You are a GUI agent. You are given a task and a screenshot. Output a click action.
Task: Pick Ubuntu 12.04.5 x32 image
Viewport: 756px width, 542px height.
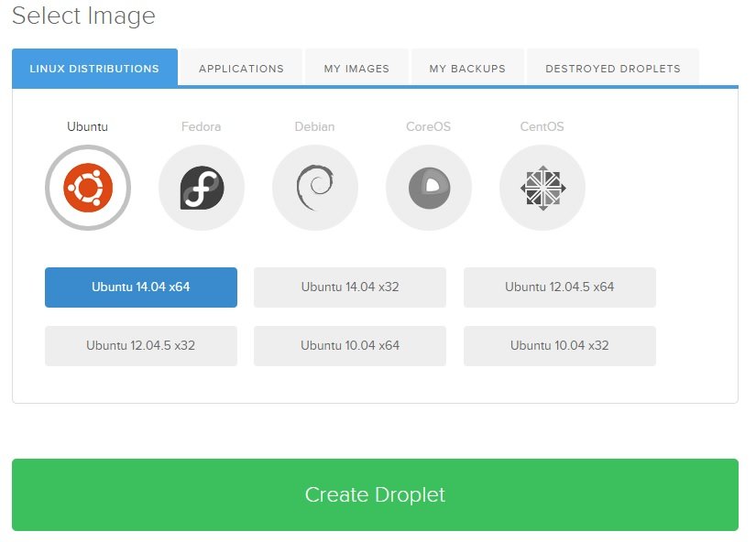pyautogui.click(x=141, y=346)
